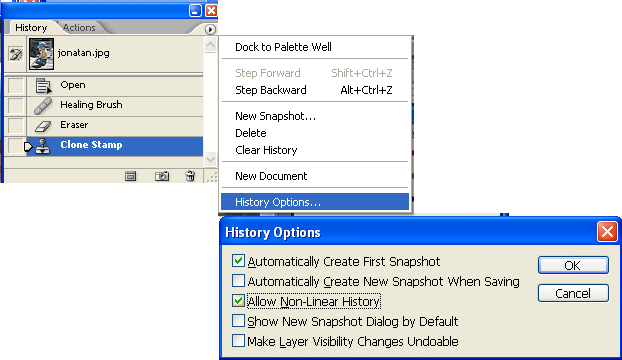The height and width of the screenshot is (360, 622).
Task: Enable Make Layer Visibility Changes Undoable
Action: (238, 341)
